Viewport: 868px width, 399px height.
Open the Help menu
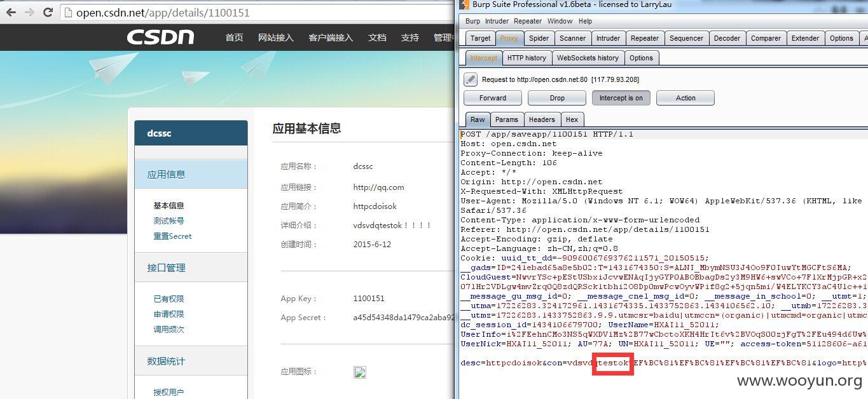point(585,21)
